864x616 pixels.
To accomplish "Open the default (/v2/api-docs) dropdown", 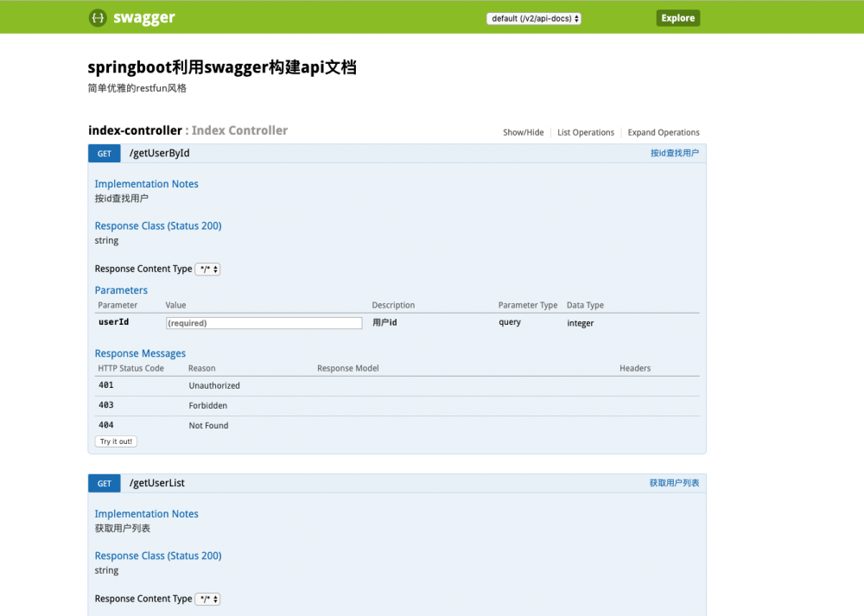I will tap(533, 19).
